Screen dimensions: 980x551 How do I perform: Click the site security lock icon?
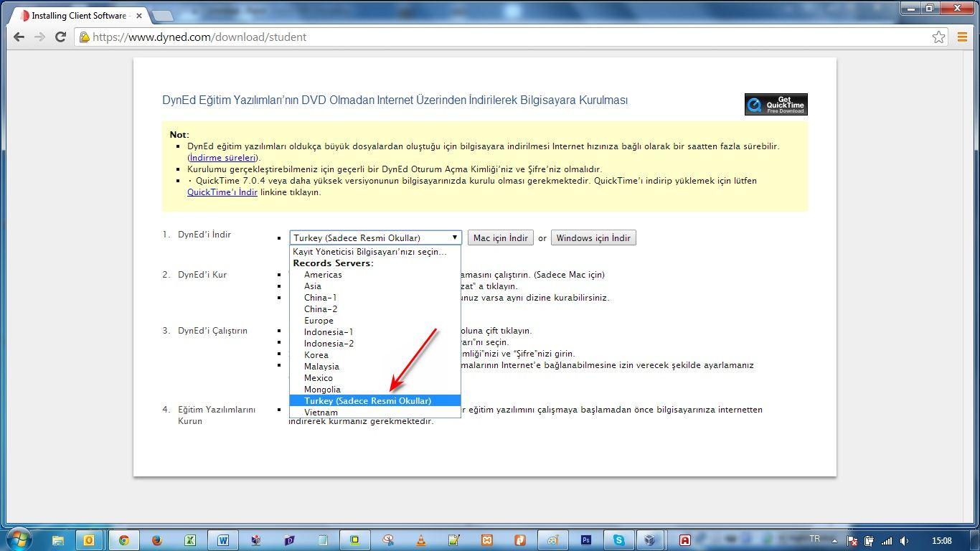[84, 37]
